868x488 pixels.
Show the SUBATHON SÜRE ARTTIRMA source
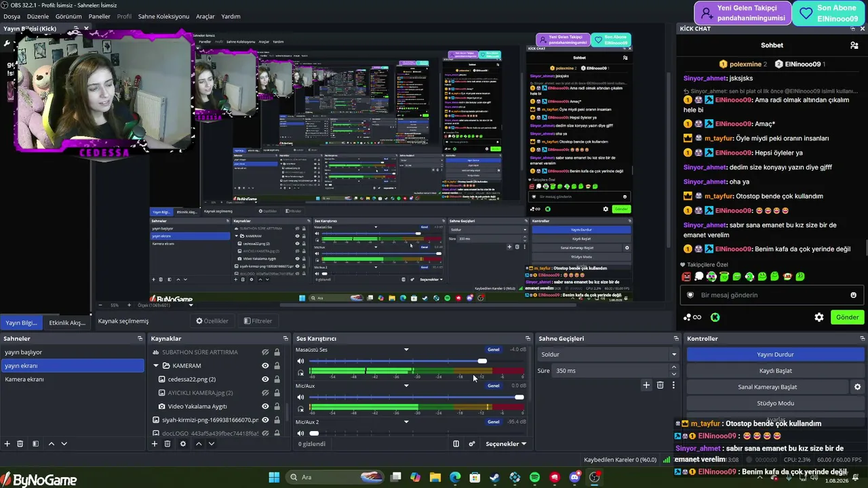tap(266, 352)
